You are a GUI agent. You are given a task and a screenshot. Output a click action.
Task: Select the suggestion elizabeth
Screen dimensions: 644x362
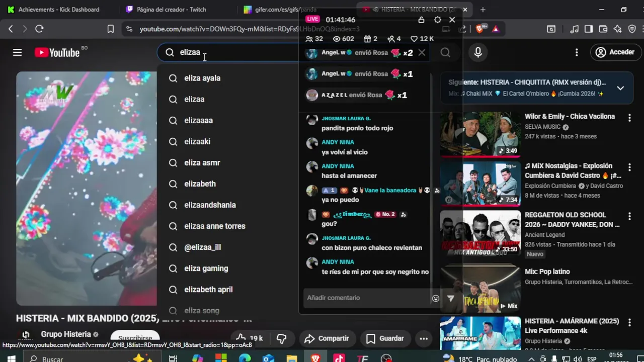(x=228, y=184)
